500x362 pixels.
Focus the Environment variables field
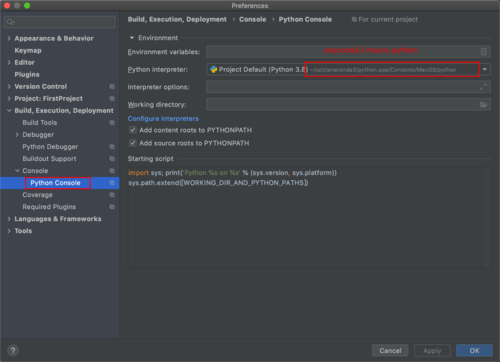tap(348, 52)
